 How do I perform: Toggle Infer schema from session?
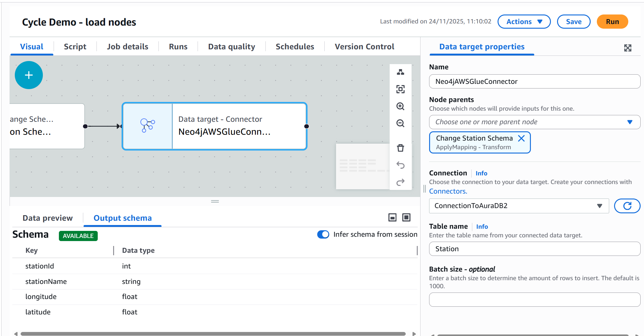pos(323,234)
